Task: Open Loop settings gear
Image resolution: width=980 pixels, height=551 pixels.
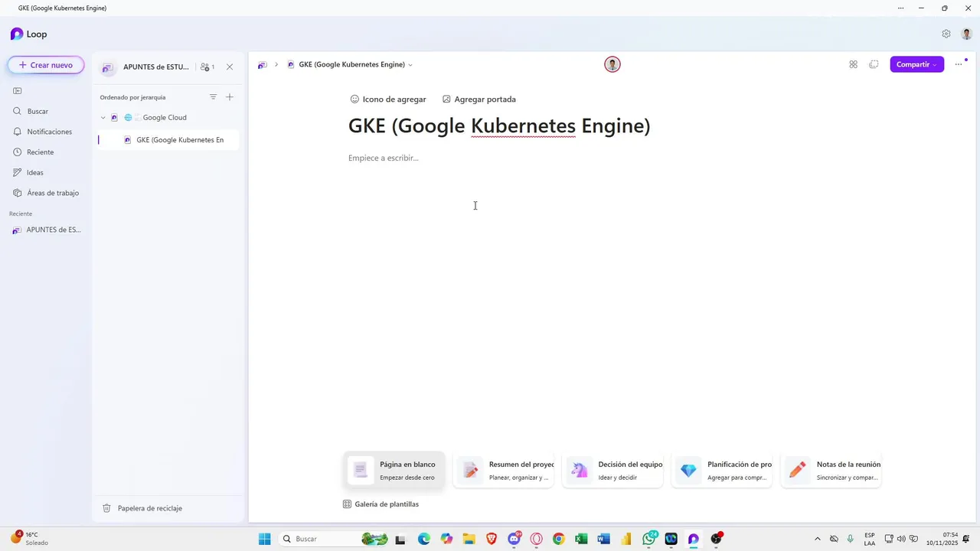Action: 946,34
